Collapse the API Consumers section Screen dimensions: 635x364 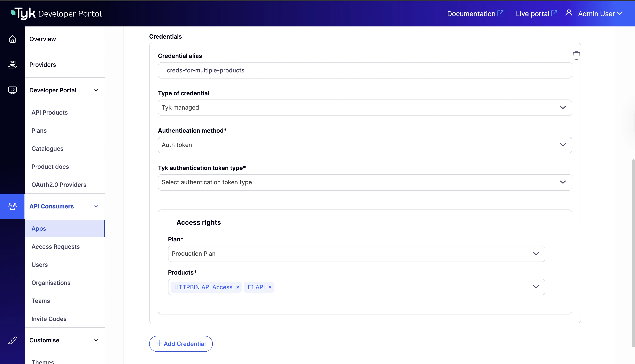(x=96, y=206)
